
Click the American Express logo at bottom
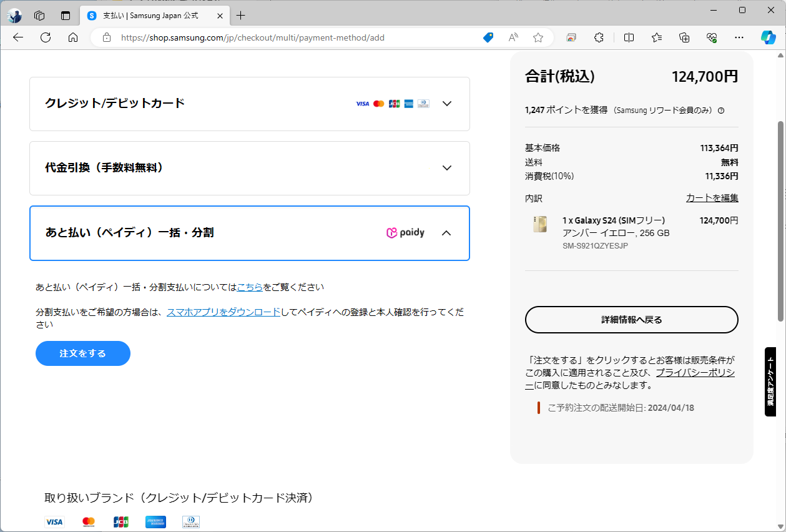point(155,522)
